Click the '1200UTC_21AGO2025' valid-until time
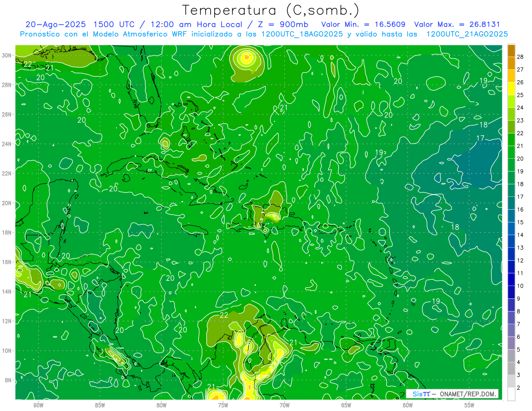This screenshot has width=532, height=411. [x=467, y=34]
